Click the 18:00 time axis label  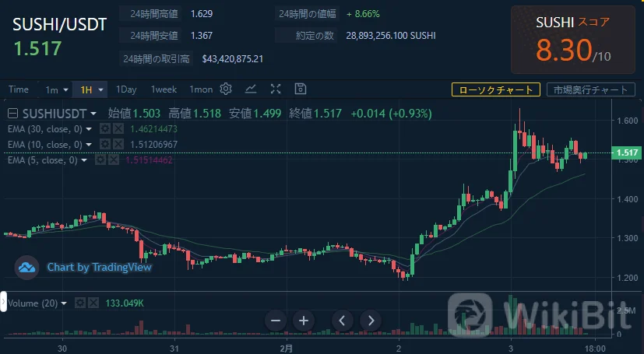595,349
